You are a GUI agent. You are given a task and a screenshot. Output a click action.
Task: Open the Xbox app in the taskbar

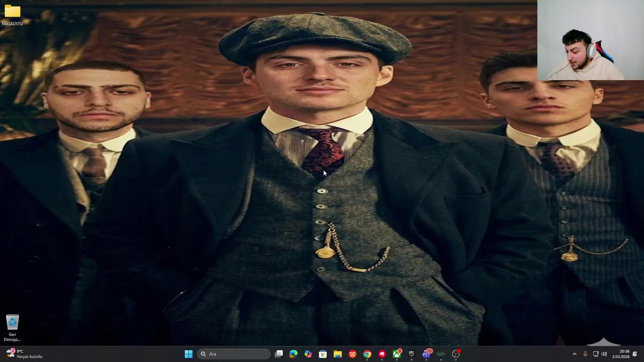point(397,354)
